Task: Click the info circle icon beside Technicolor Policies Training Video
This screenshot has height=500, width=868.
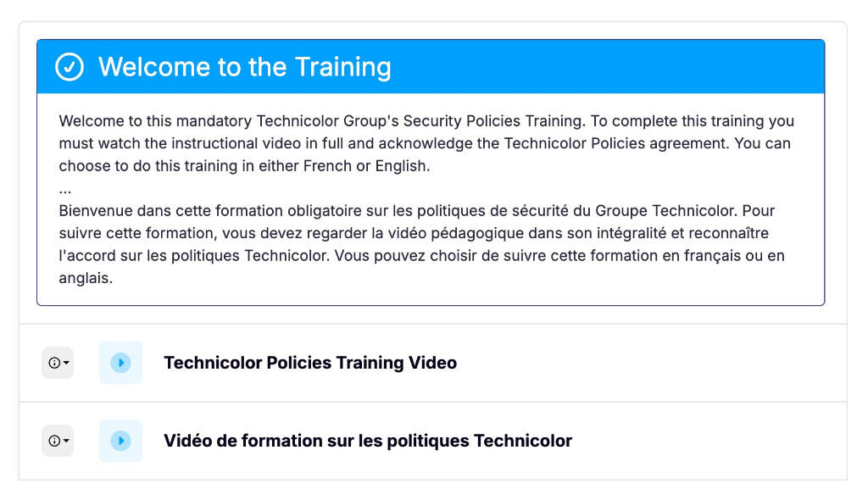Action: tap(54, 363)
